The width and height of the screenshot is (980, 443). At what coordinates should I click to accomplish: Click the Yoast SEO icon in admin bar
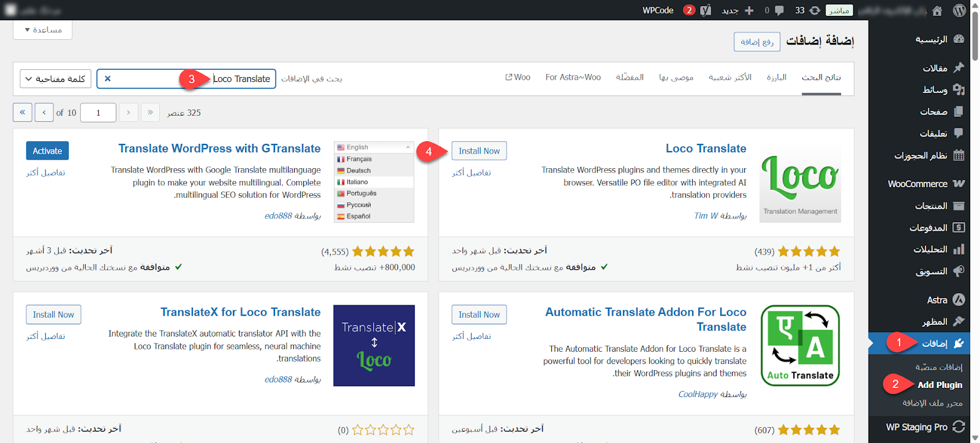coord(706,10)
